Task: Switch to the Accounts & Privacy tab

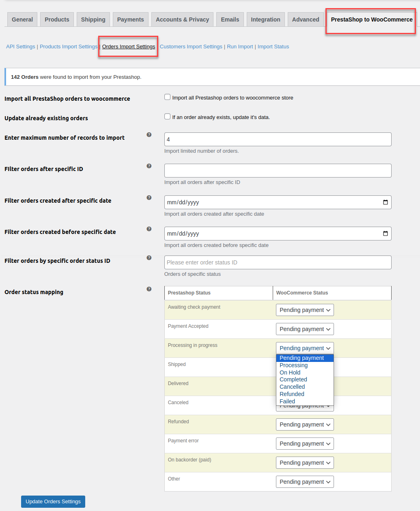Action: [x=182, y=19]
